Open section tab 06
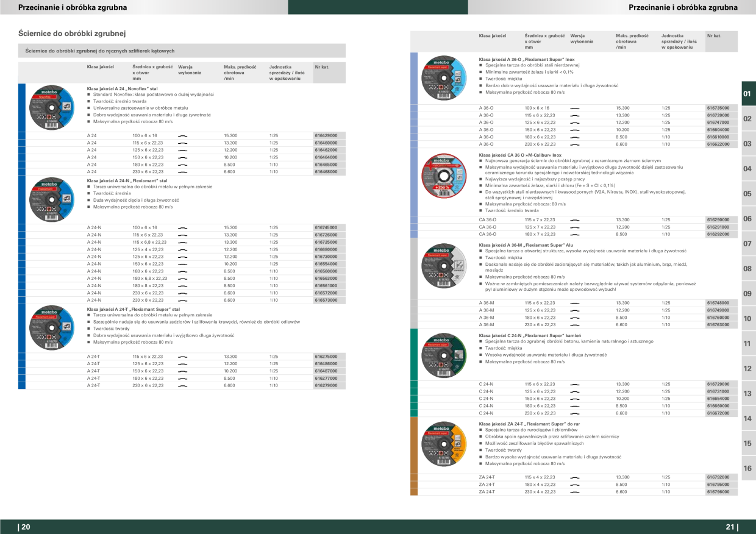 click(x=748, y=219)
